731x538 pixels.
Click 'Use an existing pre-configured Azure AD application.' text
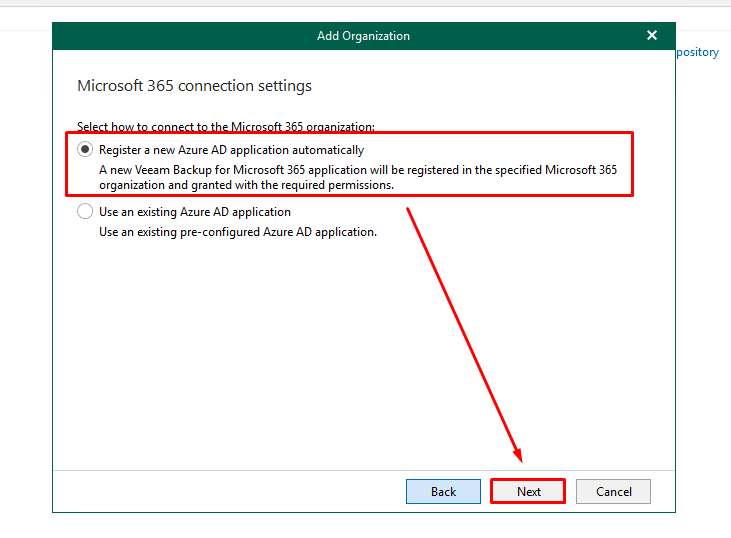pos(238,232)
